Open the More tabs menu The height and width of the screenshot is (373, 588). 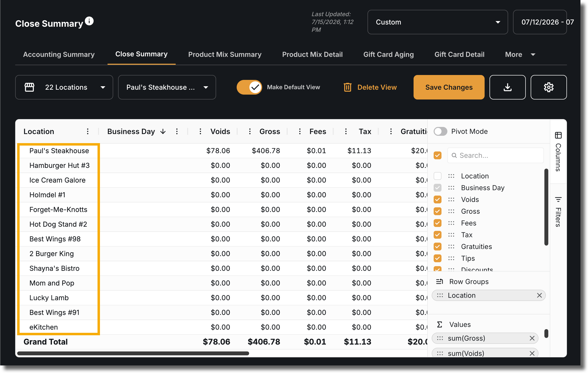click(x=520, y=54)
